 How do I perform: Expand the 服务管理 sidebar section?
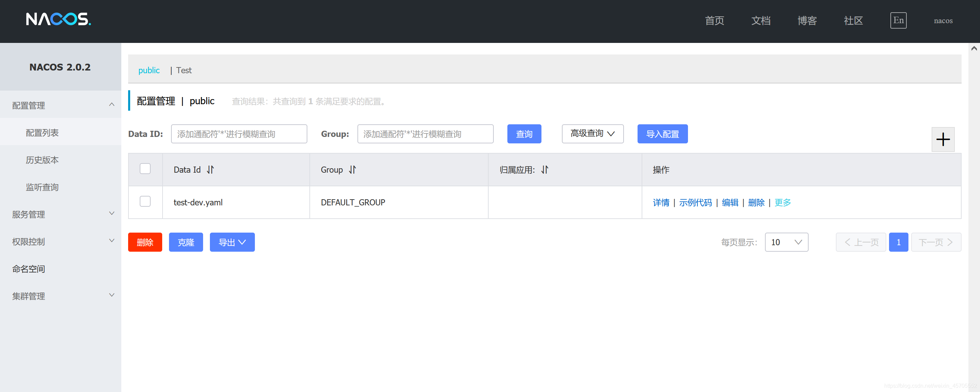(61, 214)
